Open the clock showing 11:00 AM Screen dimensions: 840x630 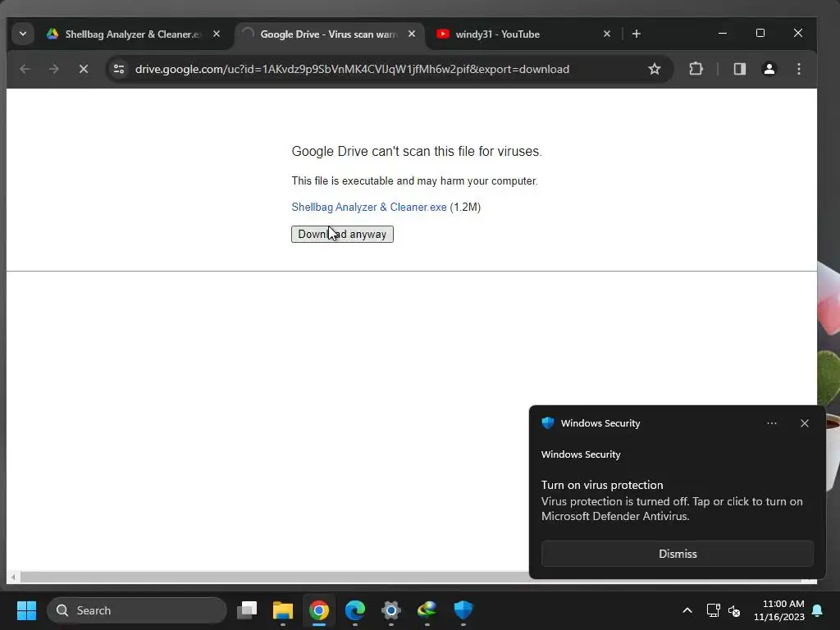click(x=779, y=610)
